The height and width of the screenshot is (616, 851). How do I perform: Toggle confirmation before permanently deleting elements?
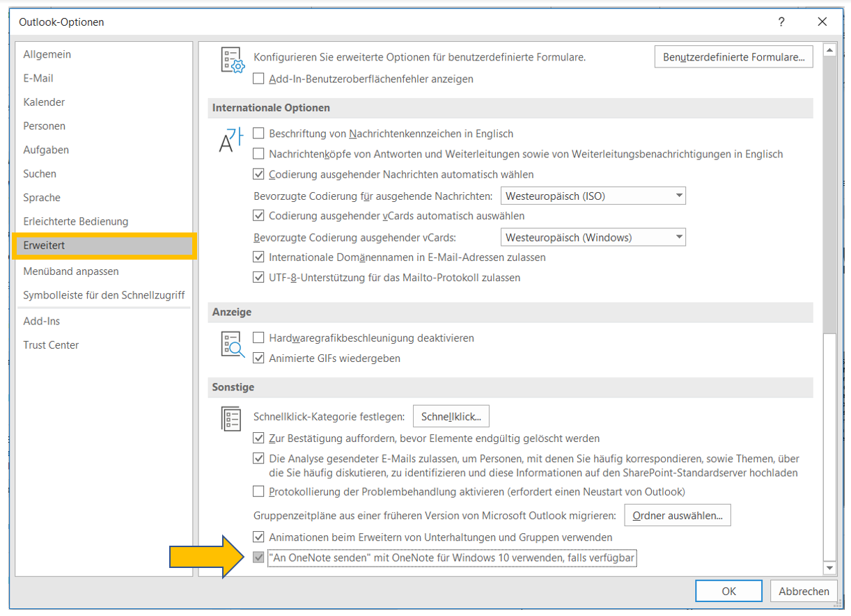[258, 439]
